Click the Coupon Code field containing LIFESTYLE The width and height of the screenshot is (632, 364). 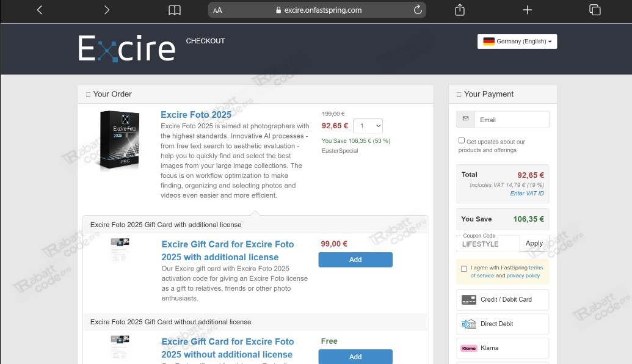tap(488, 244)
